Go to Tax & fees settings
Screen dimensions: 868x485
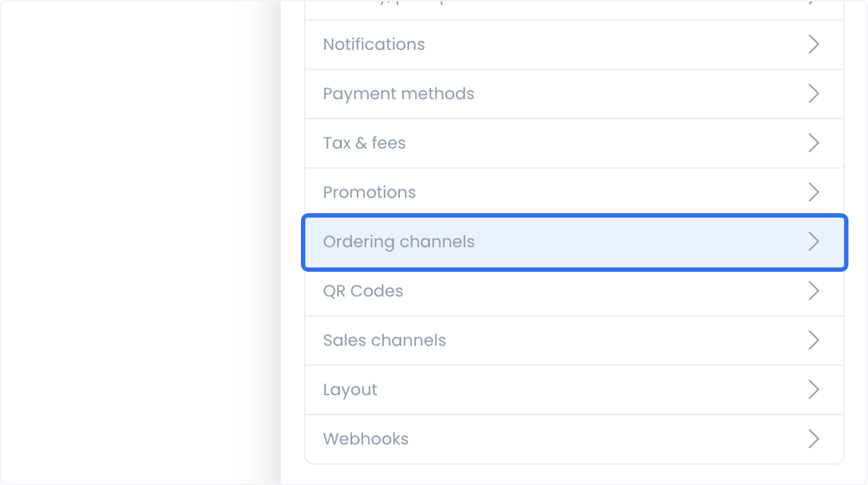click(x=365, y=143)
